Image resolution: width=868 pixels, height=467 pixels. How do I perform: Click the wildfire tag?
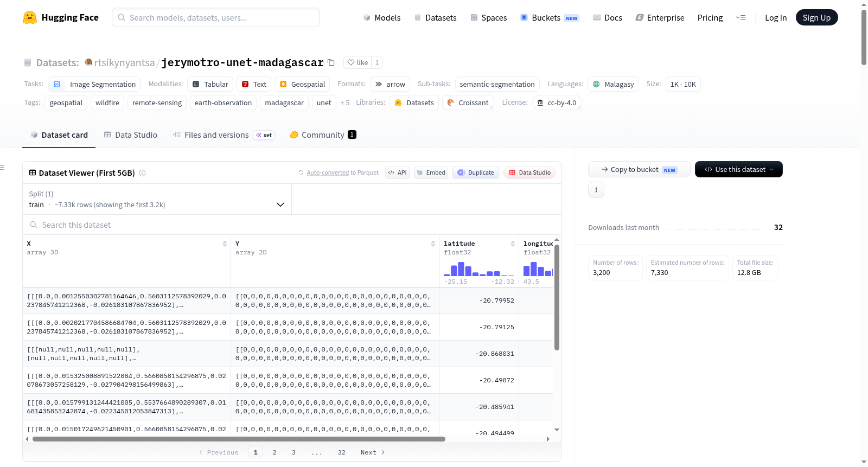click(x=107, y=103)
